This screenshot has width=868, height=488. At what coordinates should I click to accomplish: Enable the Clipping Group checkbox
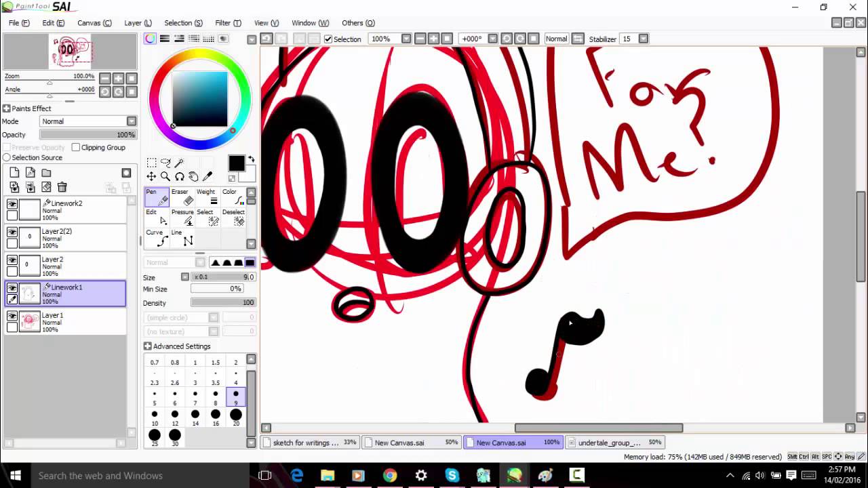pyautogui.click(x=76, y=147)
